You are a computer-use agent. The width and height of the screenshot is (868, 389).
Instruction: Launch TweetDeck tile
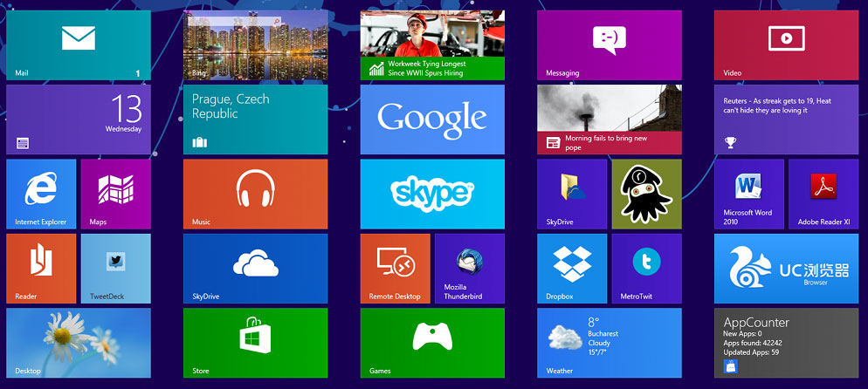point(115,268)
